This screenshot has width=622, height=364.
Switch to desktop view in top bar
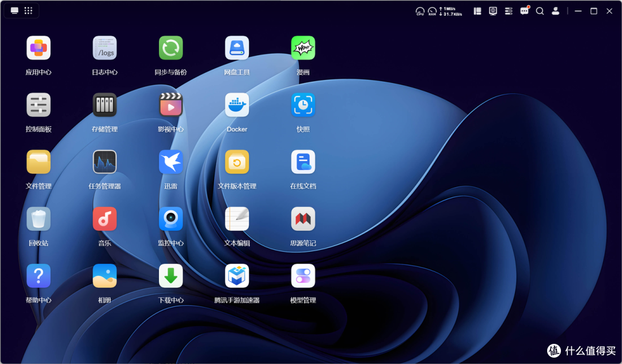pyautogui.click(x=14, y=11)
